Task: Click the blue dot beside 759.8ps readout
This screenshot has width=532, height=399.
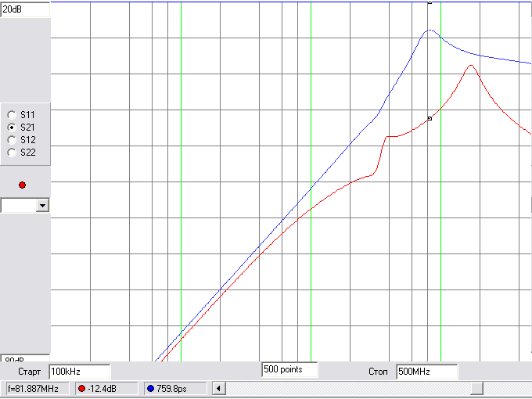Action: pos(149,388)
